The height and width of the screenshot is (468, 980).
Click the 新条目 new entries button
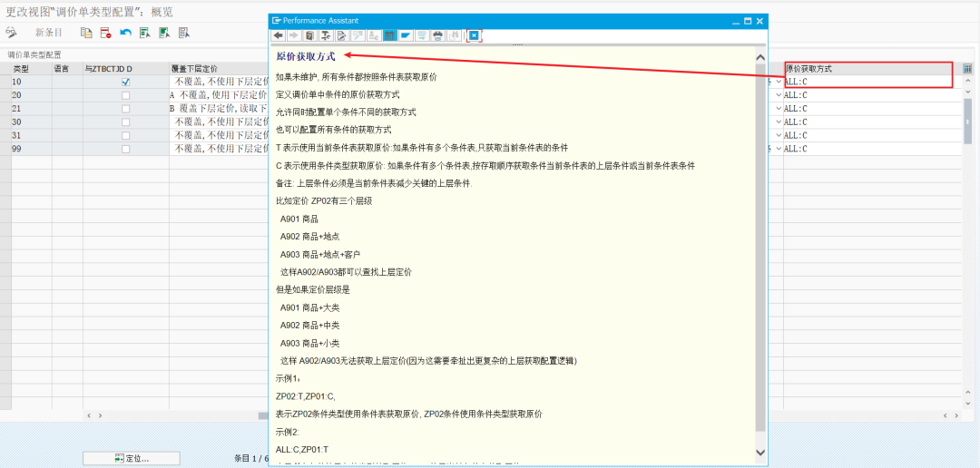pyautogui.click(x=49, y=33)
